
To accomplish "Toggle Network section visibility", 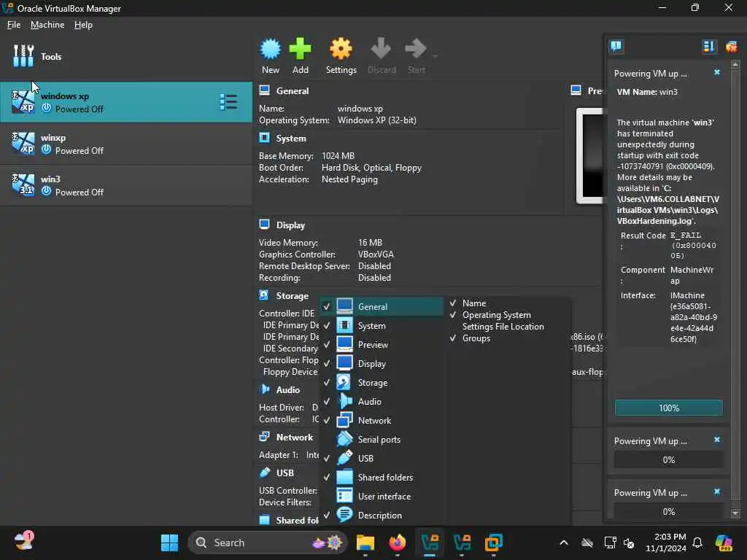I will [x=382, y=421].
